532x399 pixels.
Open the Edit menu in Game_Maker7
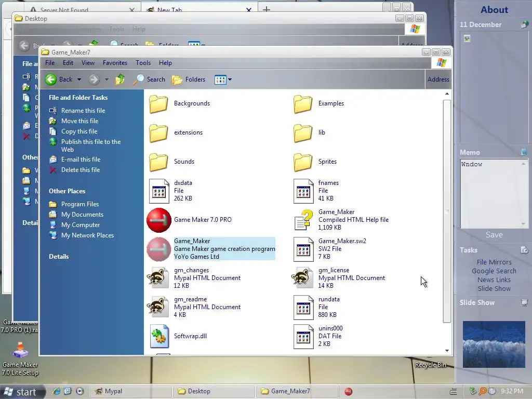tap(68, 63)
